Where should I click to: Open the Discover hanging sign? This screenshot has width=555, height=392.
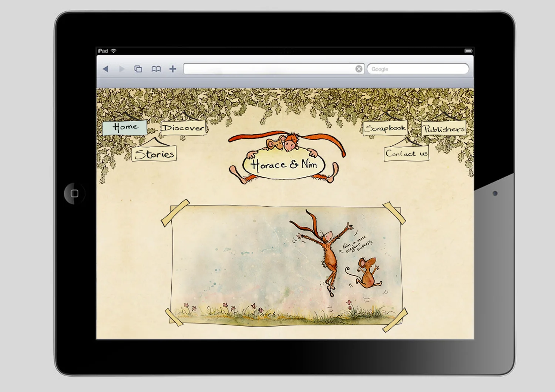click(x=183, y=128)
